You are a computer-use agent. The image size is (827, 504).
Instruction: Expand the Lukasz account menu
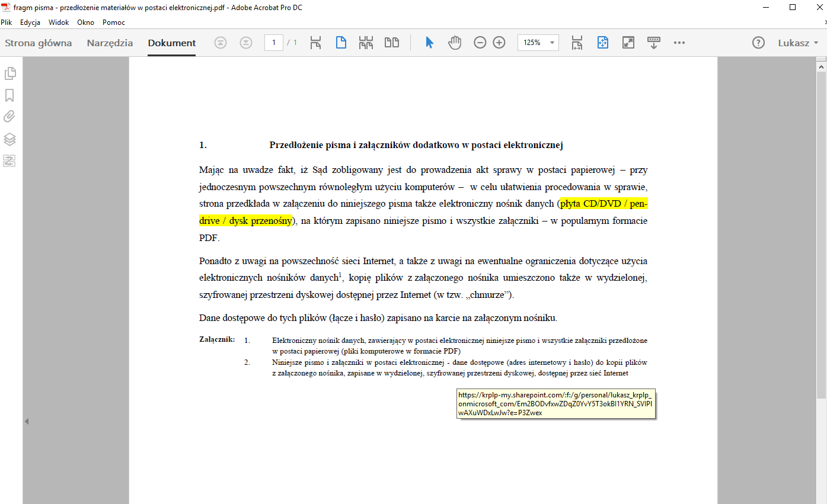pyautogui.click(x=798, y=43)
